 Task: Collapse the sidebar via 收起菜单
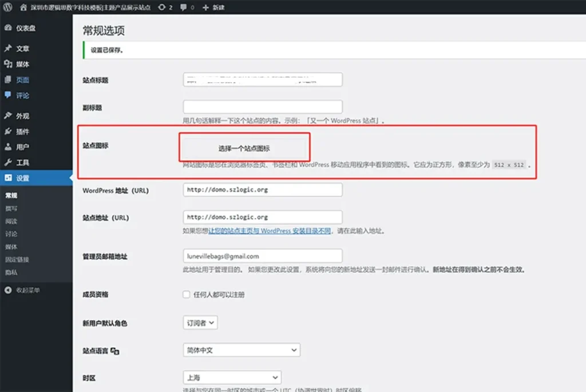pos(23,289)
